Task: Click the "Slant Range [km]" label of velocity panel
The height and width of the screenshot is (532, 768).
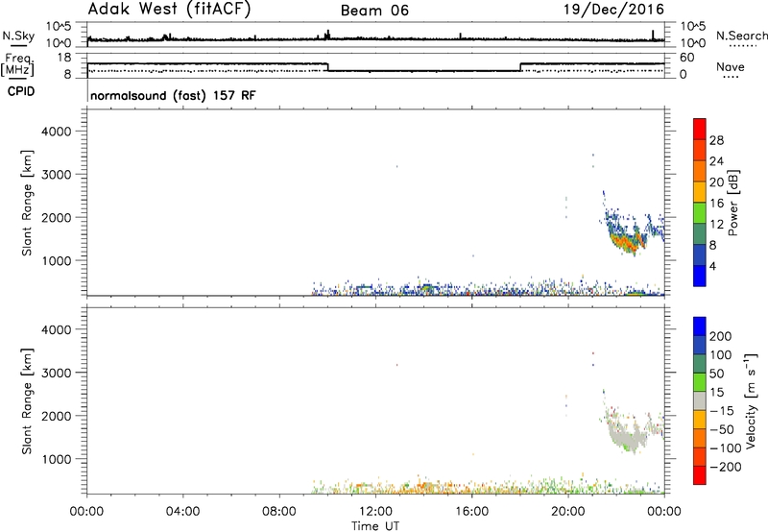Action: pos(27,401)
